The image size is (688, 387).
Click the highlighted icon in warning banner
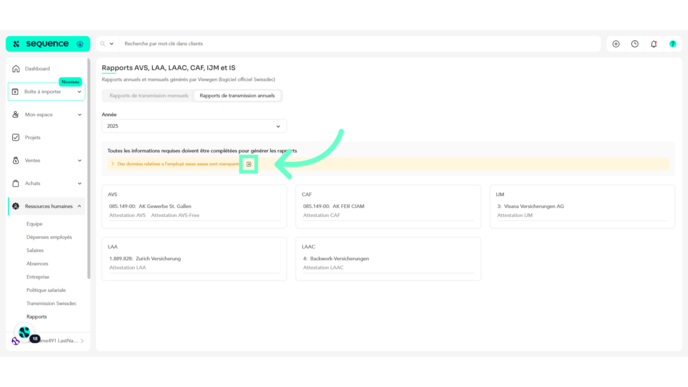click(x=248, y=164)
